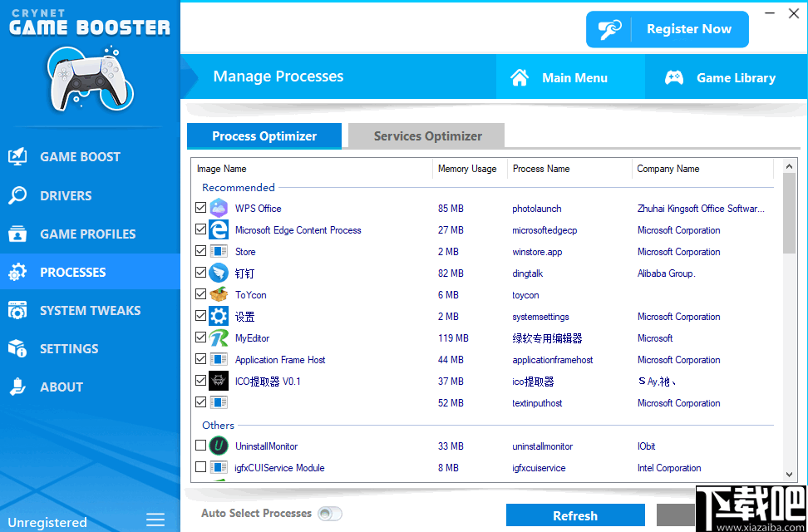Open the GAME BOOST section
The height and width of the screenshot is (532, 808).
(x=90, y=157)
